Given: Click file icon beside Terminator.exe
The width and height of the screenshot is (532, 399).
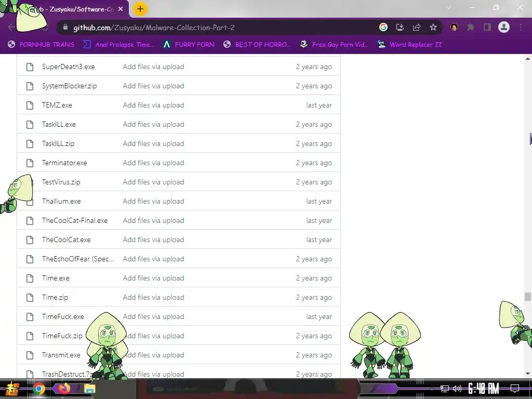Looking at the screenshot, I should coord(30,163).
